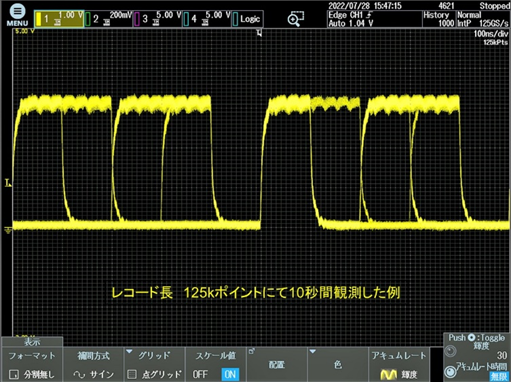Select channel 3 at 5.00 V
This screenshot has width=511, height=382.
click(158, 19)
